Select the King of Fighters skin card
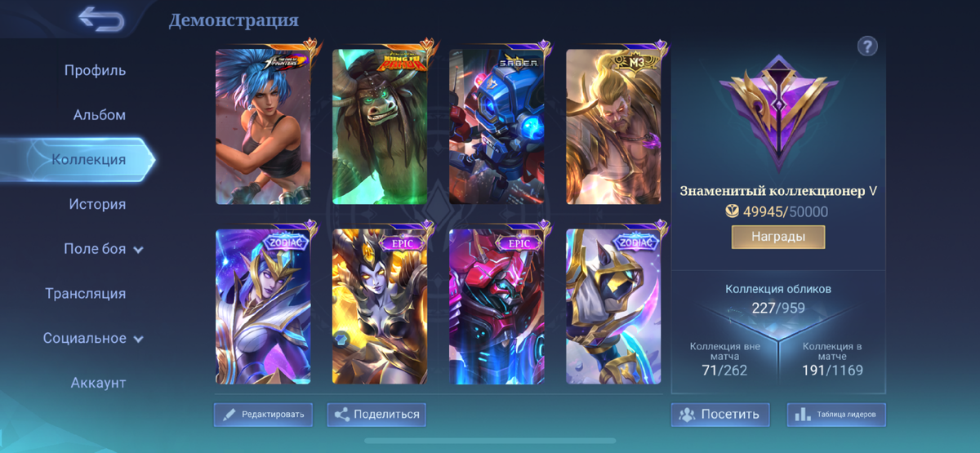Screen dimensions: 980x453 coord(263,127)
